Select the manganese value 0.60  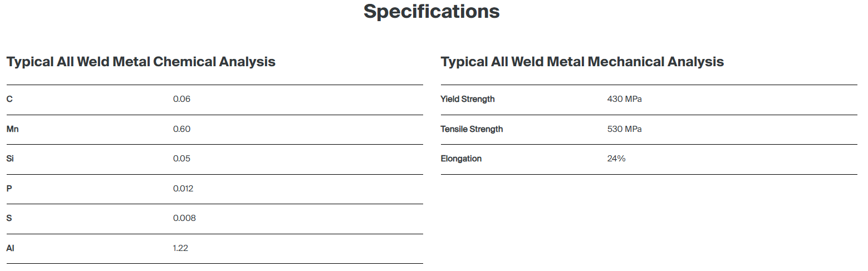tap(182, 129)
